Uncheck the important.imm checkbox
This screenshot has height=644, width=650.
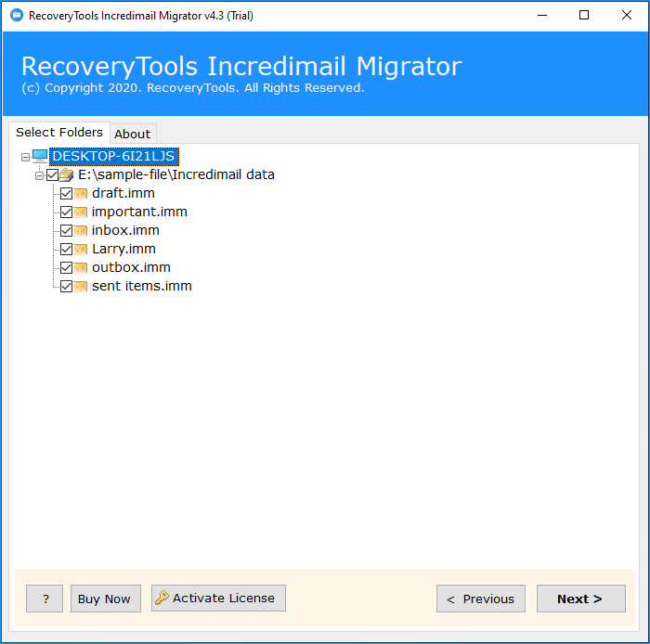[x=66, y=213]
